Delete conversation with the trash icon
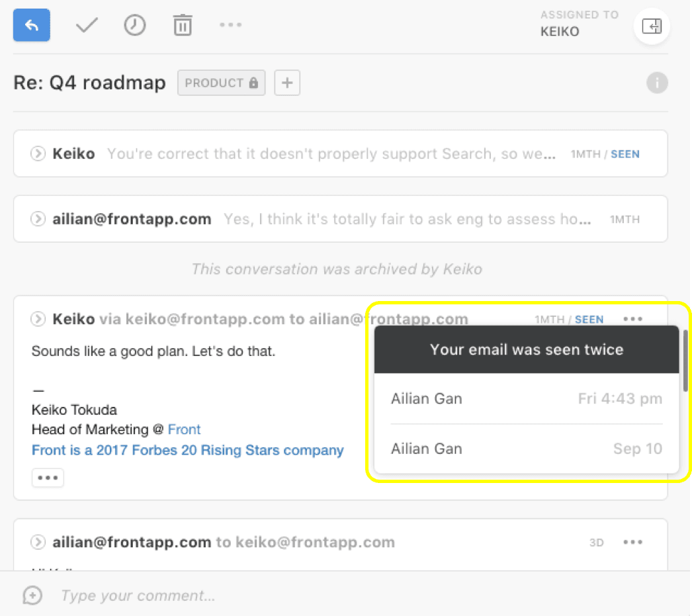The height and width of the screenshot is (616, 692). click(183, 26)
